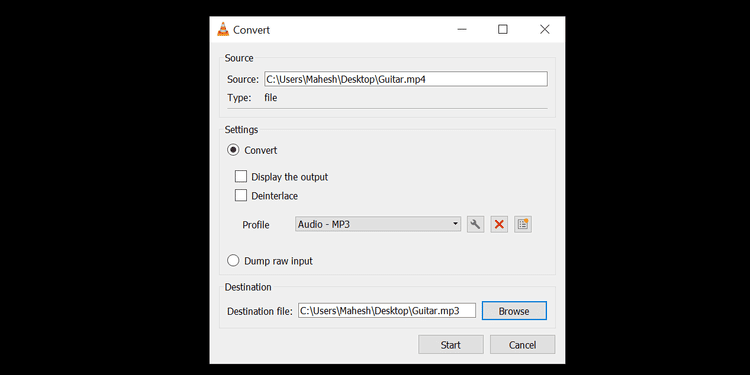Start the conversion with the Start button
The width and height of the screenshot is (750, 375).
coord(451,345)
